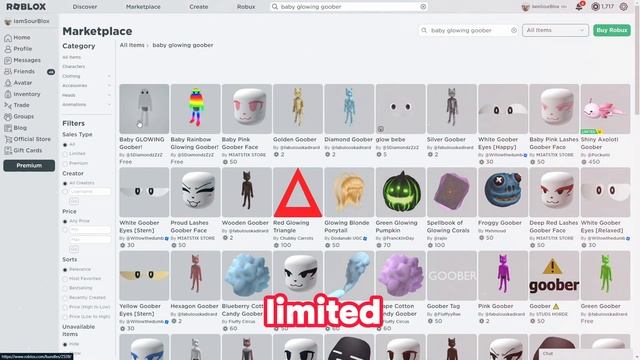Select the Bestselling sort radio
The image size is (640, 360).
(65, 289)
